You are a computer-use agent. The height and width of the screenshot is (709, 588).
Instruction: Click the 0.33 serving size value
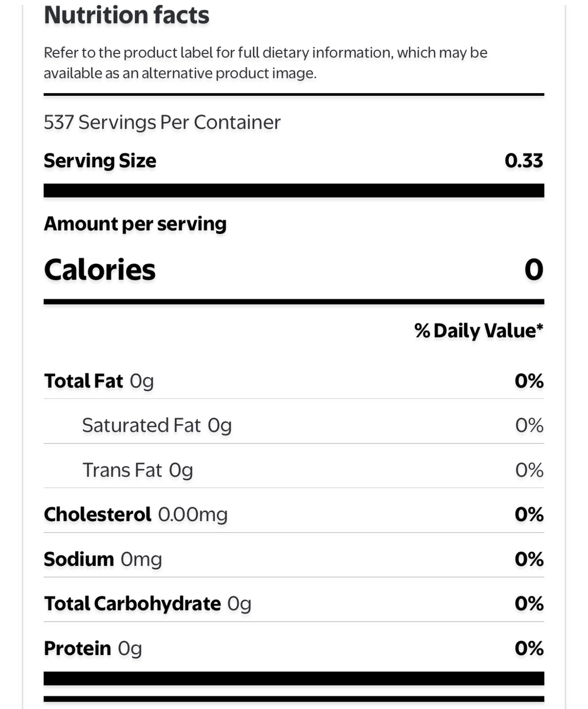[x=524, y=161]
